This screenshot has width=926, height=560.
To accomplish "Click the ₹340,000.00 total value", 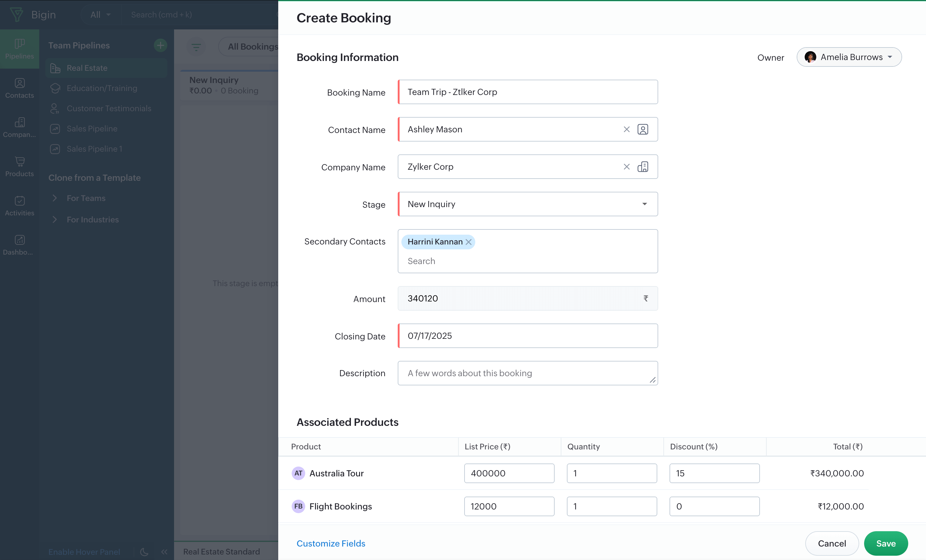I will pyautogui.click(x=837, y=473).
